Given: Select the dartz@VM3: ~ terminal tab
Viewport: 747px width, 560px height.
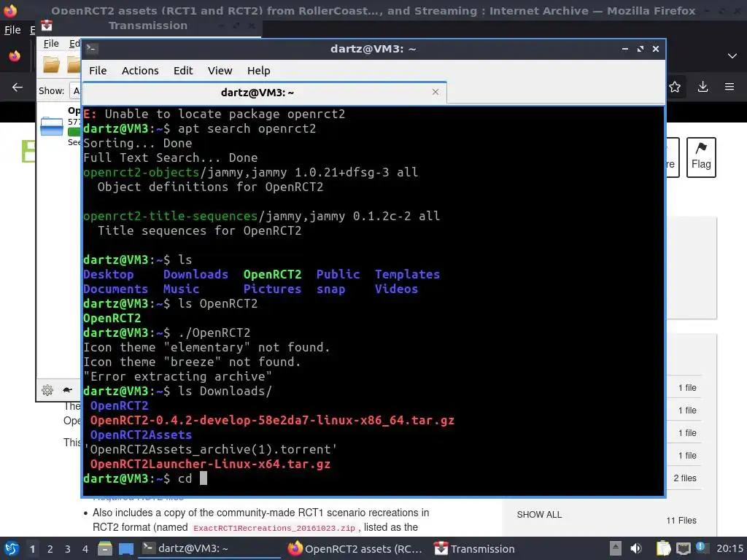Looking at the screenshot, I should [264, 93].
